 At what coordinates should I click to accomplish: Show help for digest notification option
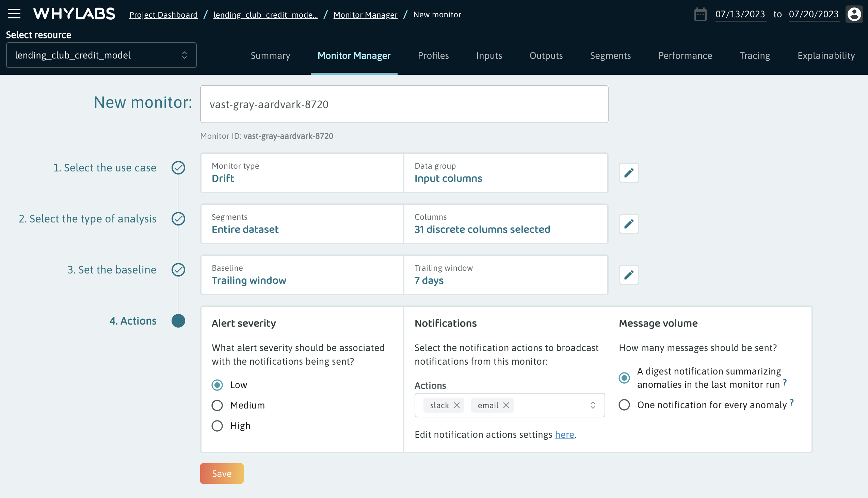tap(785, 382)
